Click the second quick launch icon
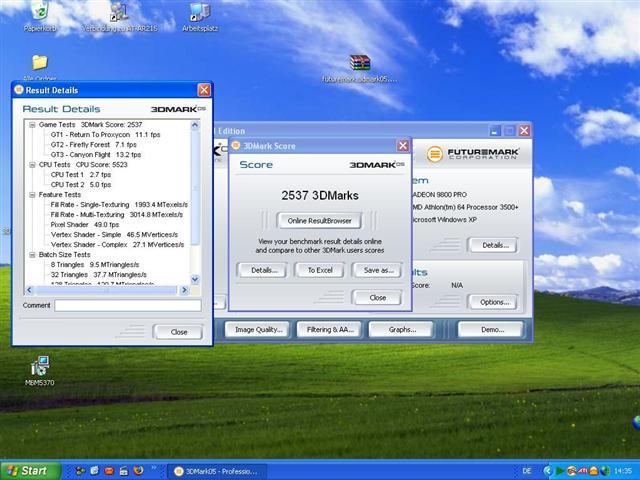 [95, 471]
